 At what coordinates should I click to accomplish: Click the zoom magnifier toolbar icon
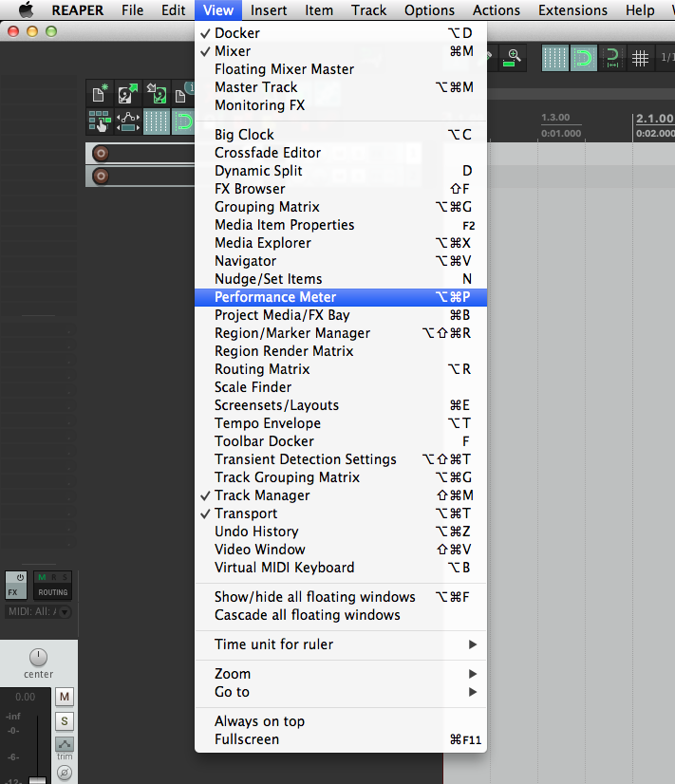click(512, 58)
